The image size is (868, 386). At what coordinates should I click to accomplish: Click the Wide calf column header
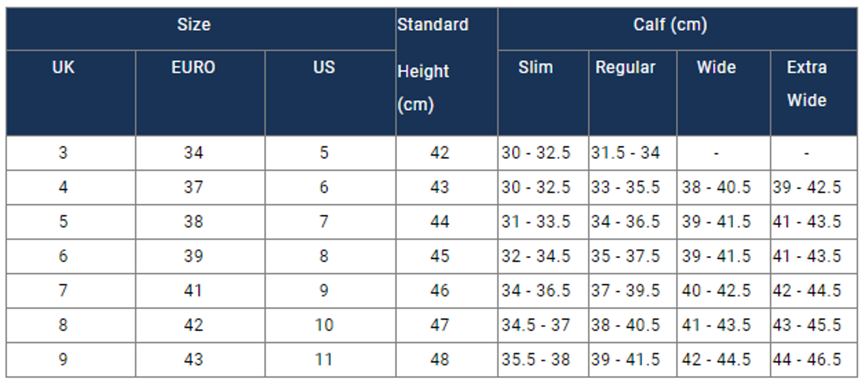pos(716,67)
